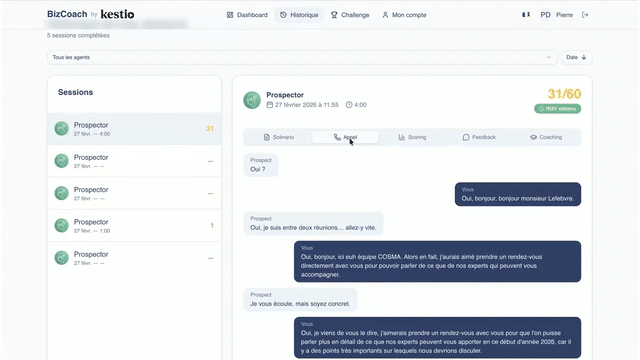Switch to the Scénario tab
This screenshot has width=640, height=360.
[279, 138]
